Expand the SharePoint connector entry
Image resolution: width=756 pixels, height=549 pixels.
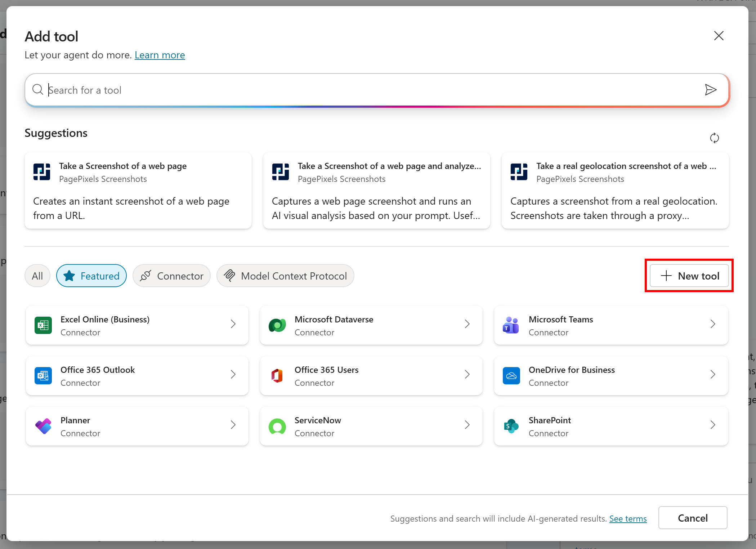click(x=713, y=425)
